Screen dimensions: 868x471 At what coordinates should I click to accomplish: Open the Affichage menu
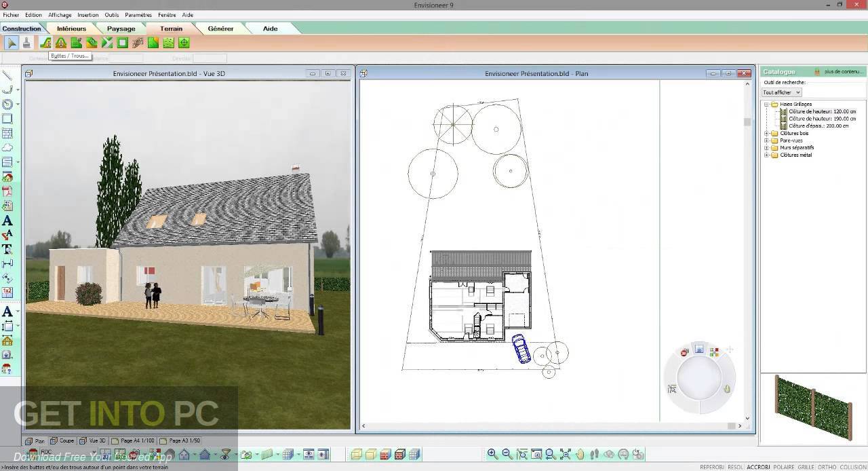60,15
